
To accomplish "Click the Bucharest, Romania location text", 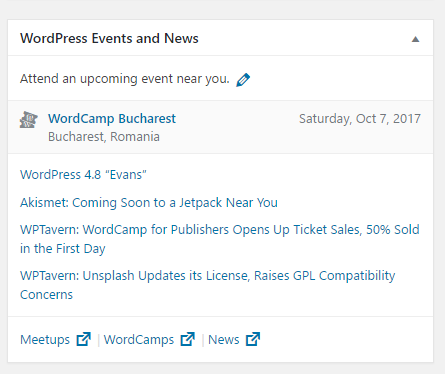I will (104, 137).
